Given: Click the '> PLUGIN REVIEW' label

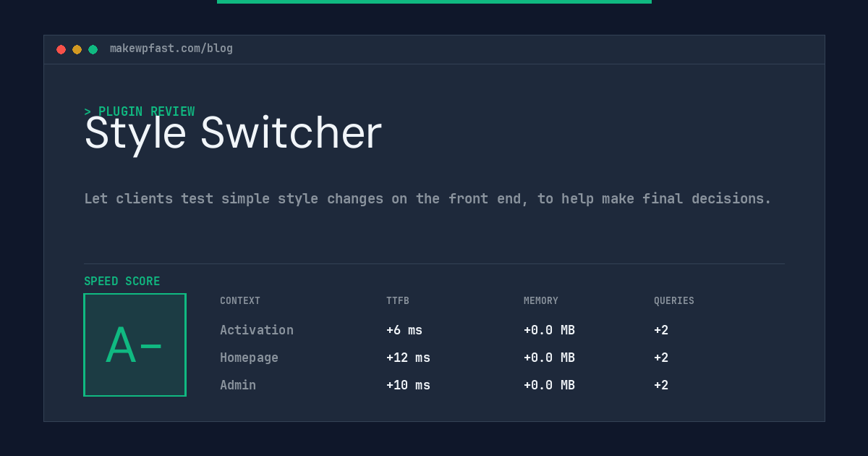Looking at the screenshot, I should pyautogui.click(x=140, y=111).
